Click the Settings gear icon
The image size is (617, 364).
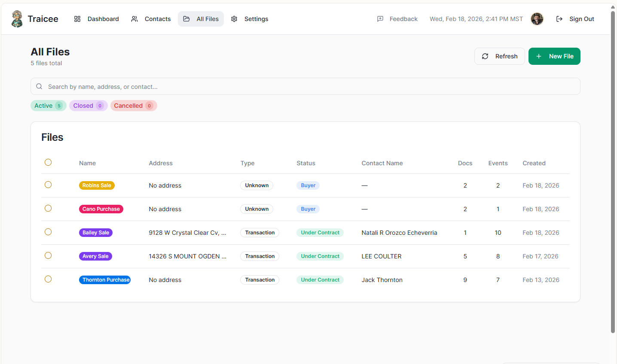(x=234, y=19)
